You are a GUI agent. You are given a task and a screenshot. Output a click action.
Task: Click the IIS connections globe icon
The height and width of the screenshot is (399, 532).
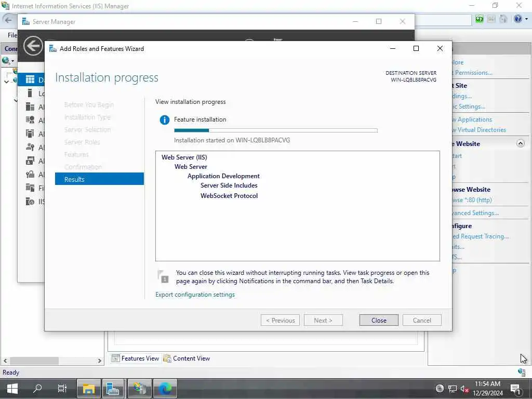coord(5,61)
